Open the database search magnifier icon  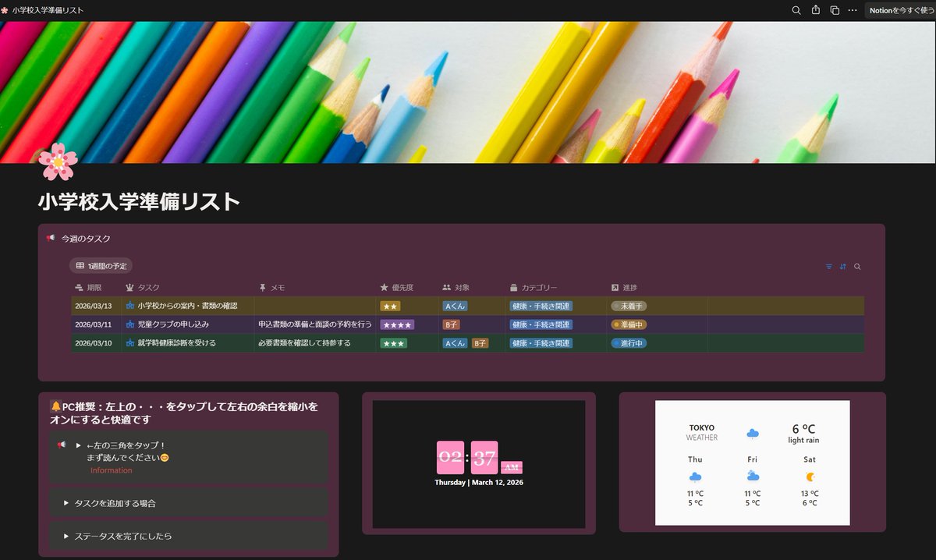[857, 266]
